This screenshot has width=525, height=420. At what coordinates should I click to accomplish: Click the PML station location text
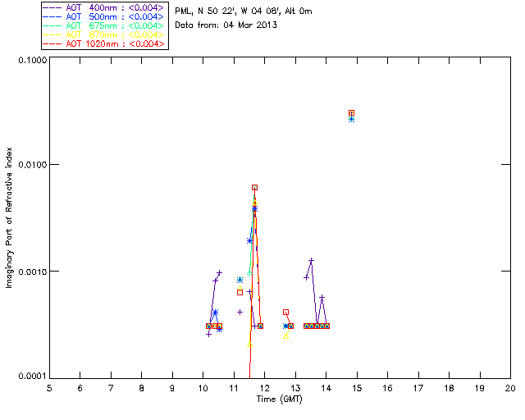[x=244, y=11]
